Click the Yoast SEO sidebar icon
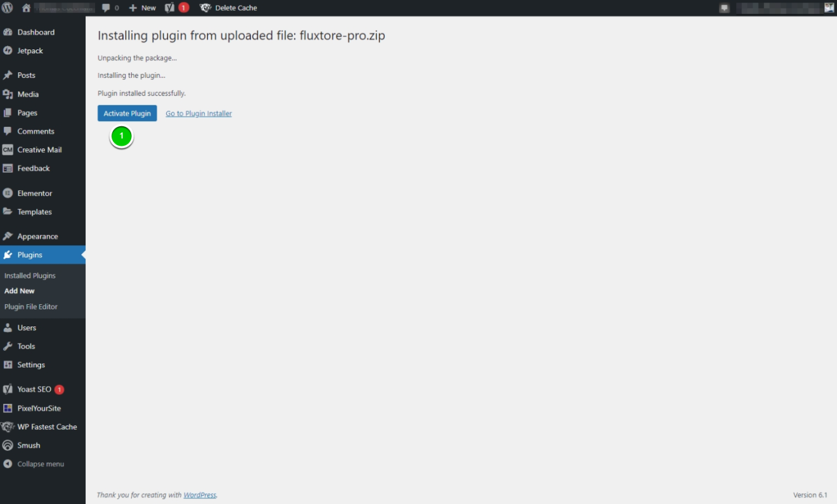Image resolution: width=837 pixels, height=504 pixels. [8, 389]
